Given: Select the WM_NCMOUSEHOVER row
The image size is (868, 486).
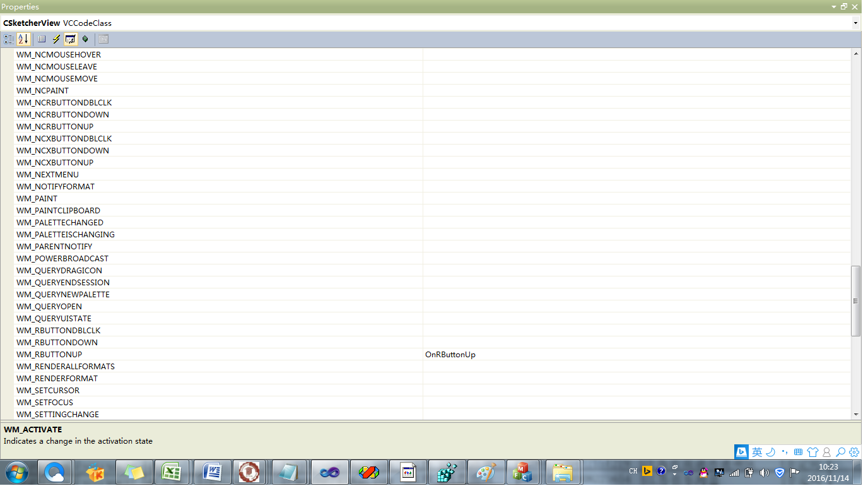Looking at the screenshot, I should click(432, 54).
